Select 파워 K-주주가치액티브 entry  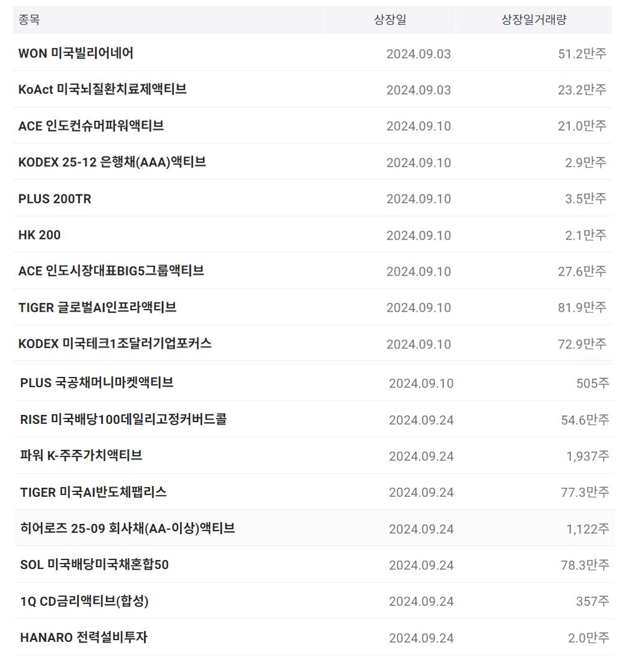(x=81, y=455)
